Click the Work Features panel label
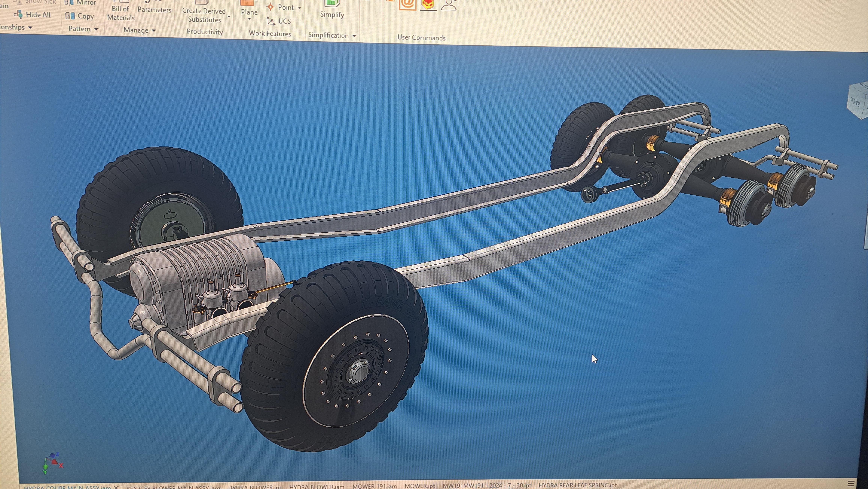Image resolution: width=868 pixels, height=489 pixels. tap(270, 33)
